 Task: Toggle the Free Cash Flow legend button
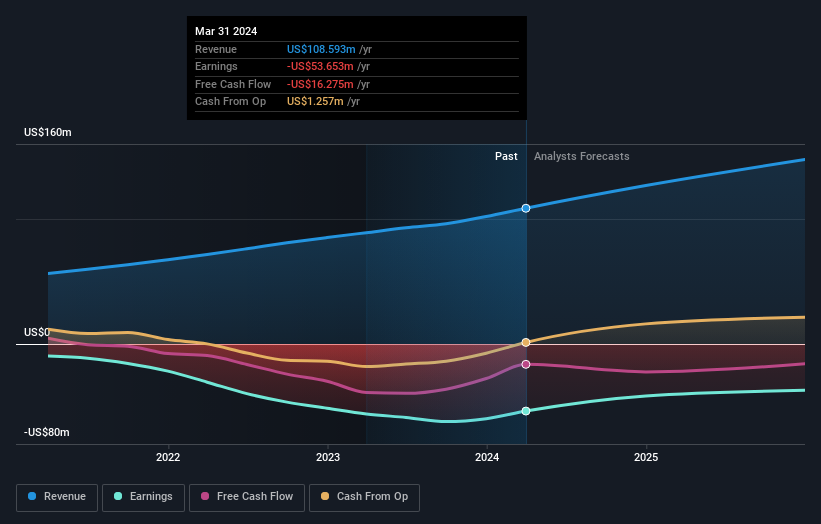247,497
